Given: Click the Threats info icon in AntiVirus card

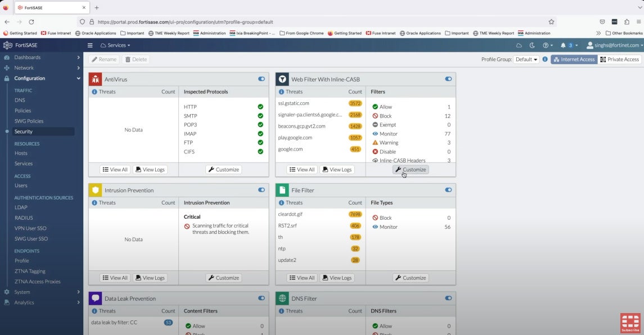Looking at the screenshot, I should [94, 92].
